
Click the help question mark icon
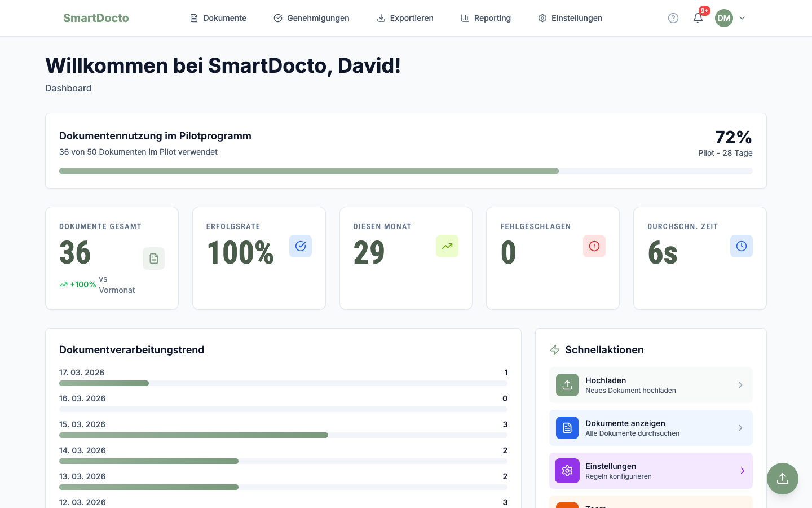[x=673, y=18]
